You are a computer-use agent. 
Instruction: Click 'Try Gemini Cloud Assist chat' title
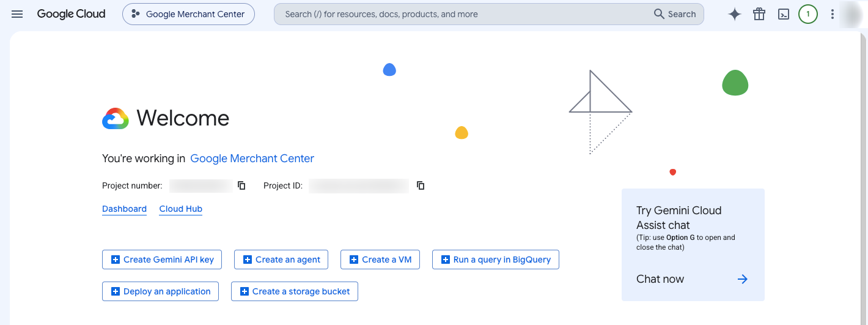pyautogui.click(x=679, y=218)
